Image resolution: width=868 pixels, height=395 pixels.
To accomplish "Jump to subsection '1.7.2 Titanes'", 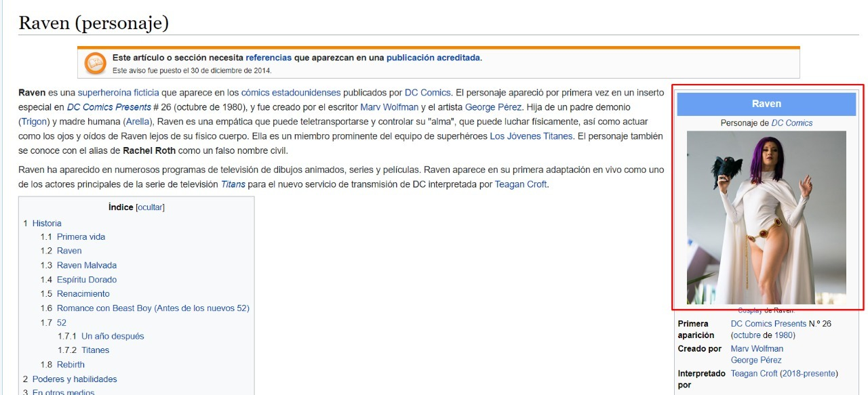I will (x=83, y=350).
